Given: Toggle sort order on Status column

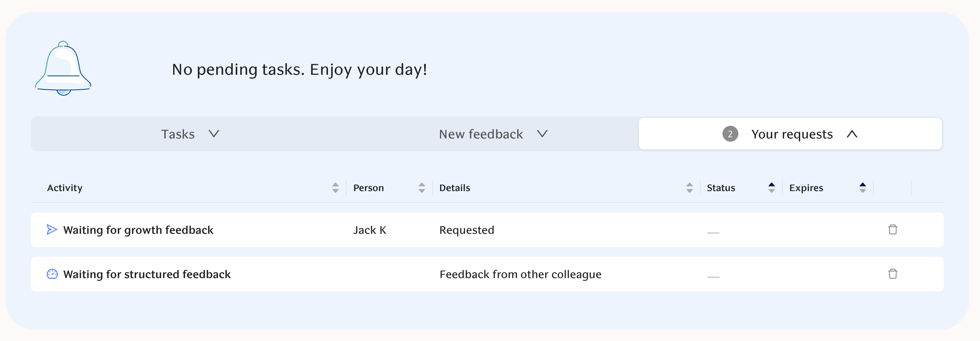Looking at the screenshot, I should click(772, 188).
